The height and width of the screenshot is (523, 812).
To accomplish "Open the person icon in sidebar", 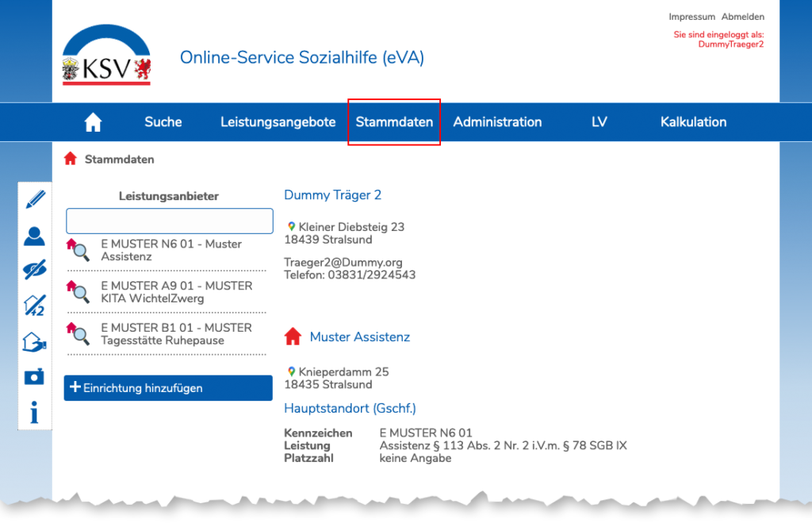I will point(35,236).
